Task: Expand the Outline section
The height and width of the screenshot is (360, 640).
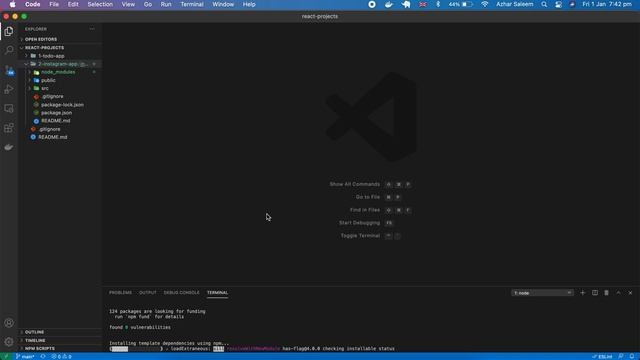Action: [60, 332]
